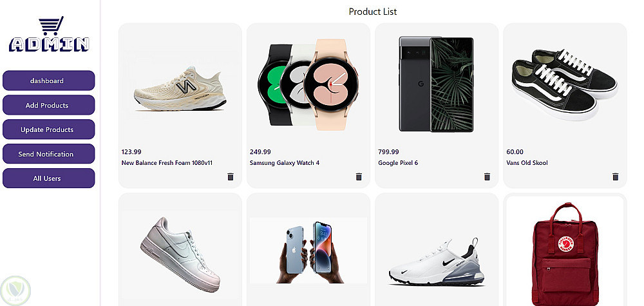644x306 pixels.
Task: Click the Admin shopping cart logo
Action: click(50, 35)
